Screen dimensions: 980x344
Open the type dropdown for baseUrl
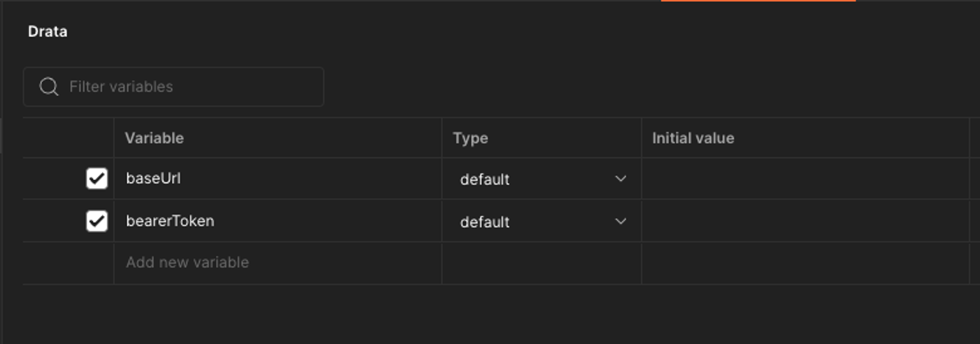[x=539, y=179]
